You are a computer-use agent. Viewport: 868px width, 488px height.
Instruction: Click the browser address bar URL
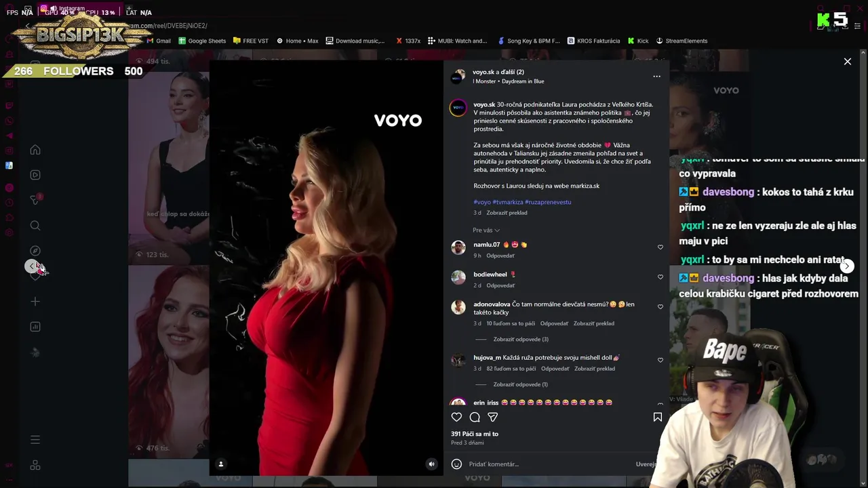point(170,26)
